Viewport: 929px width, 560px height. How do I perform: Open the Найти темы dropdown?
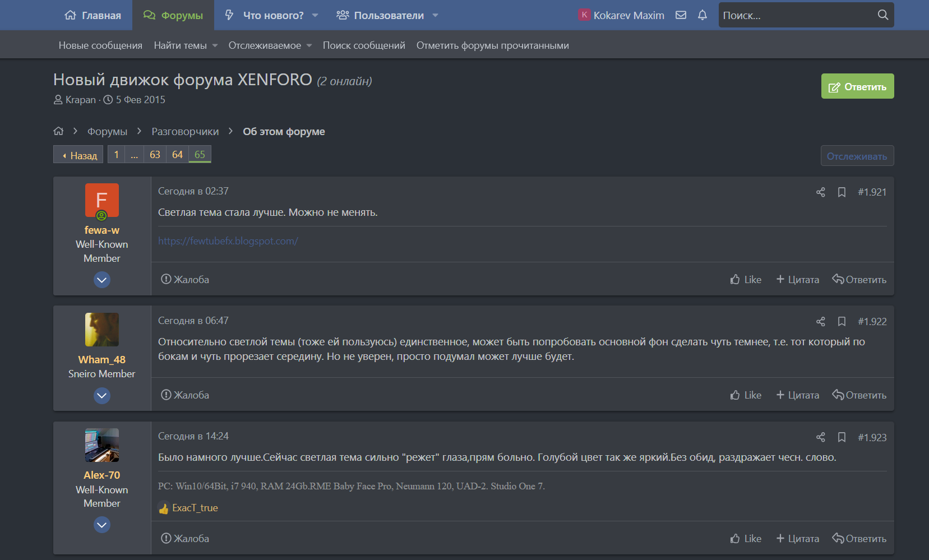[x=186, y=45]
